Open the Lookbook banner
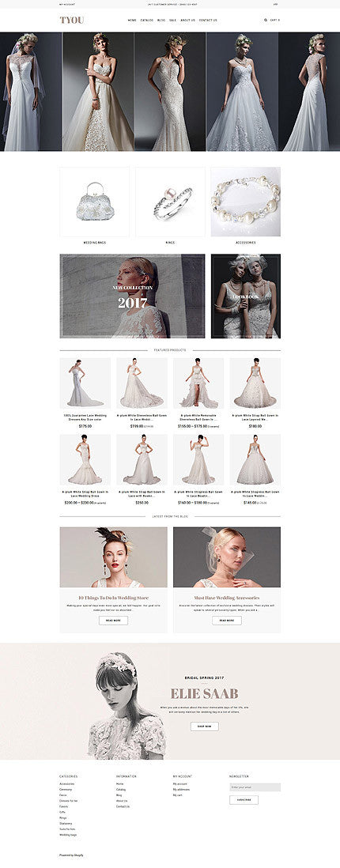340x868 pixels. pos(246,296)
